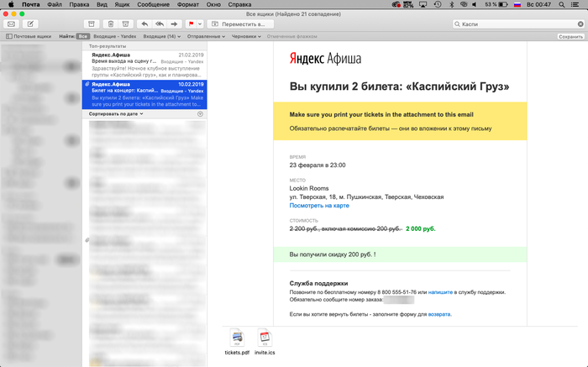Filter search by 'Входящие - Yandex'
The height and width of the screenshot is (367, 588).
pos(115,36)
